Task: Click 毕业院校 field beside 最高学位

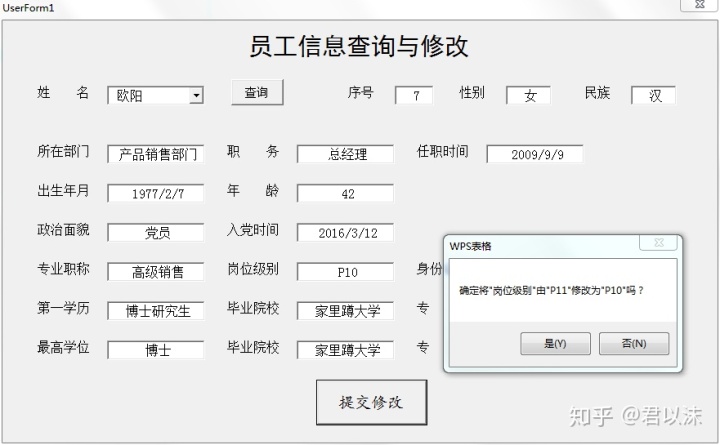Action: (x=345, y=350)
